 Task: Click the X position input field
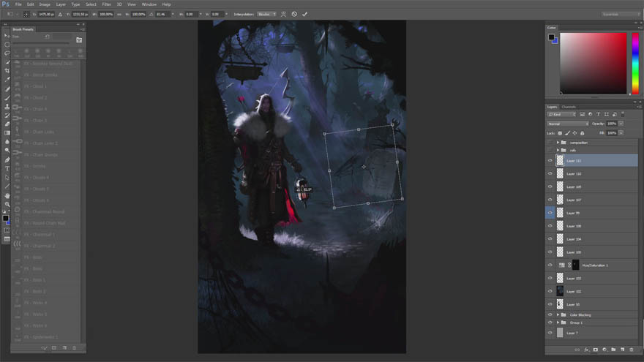pos(46,14)
